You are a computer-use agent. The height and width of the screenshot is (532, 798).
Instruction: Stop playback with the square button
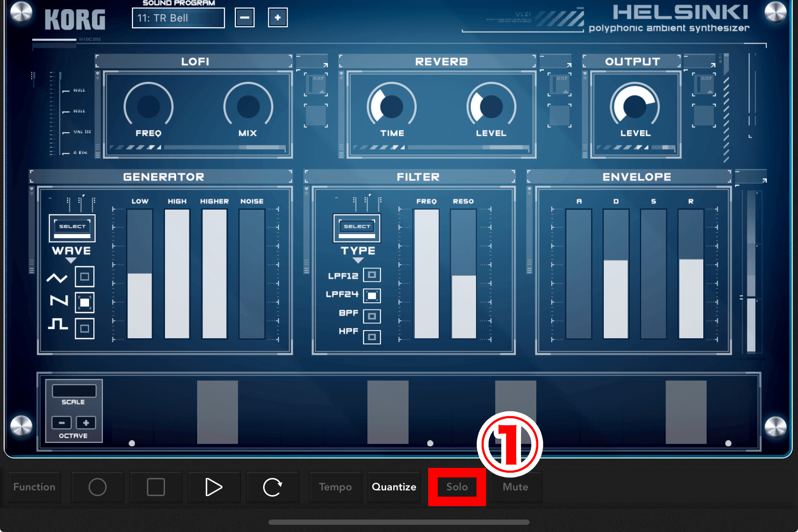(x=156, y=487)
